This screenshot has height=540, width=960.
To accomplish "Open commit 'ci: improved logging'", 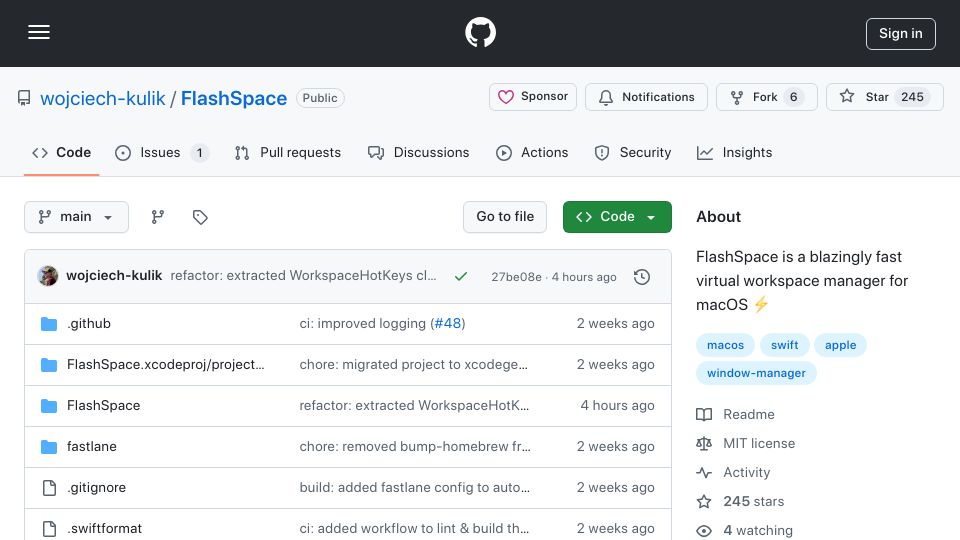I will tap(362, 323).
